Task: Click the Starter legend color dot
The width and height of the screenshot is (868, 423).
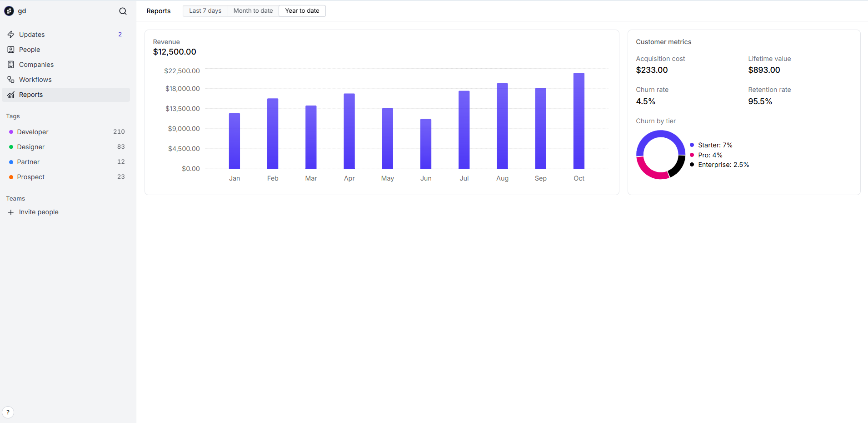Action: point(692,145)
